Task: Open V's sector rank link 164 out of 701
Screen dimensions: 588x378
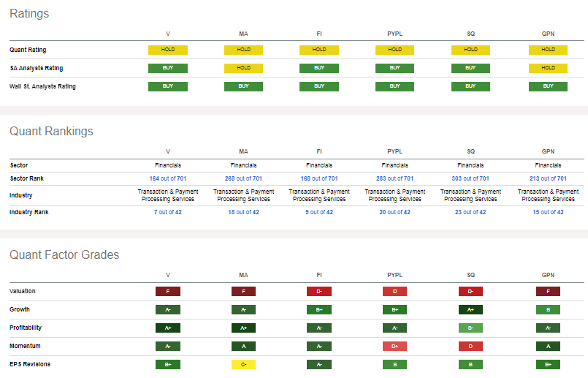Action: tap(167, 178)
